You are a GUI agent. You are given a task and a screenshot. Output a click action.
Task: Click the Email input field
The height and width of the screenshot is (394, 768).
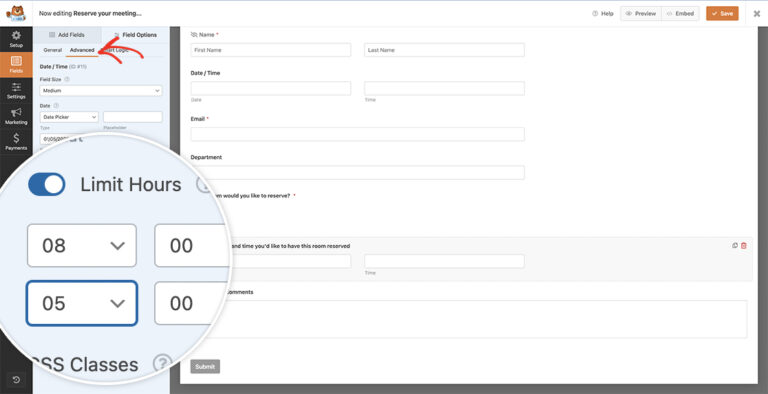pos(358,134)
